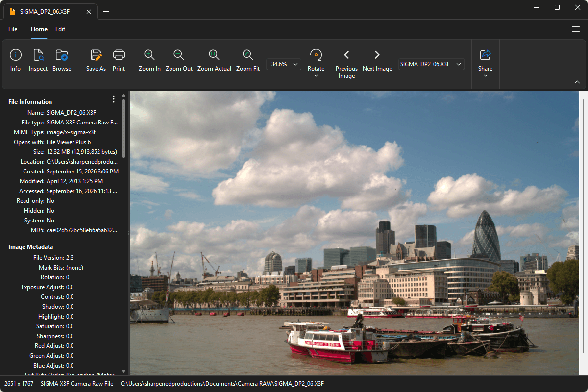Go to Previous Image
Screen dimensions: 588x392
[x=346, y=55]
